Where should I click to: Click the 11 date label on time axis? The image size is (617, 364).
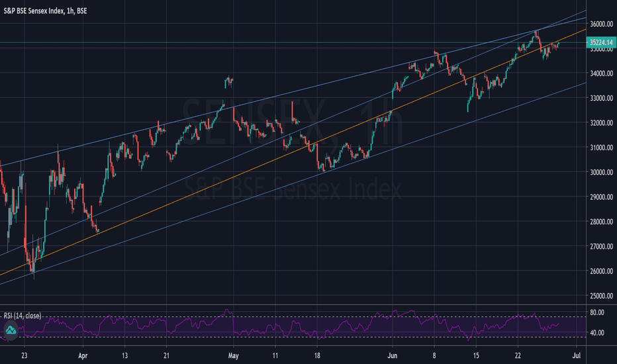(x=275, y=356)
